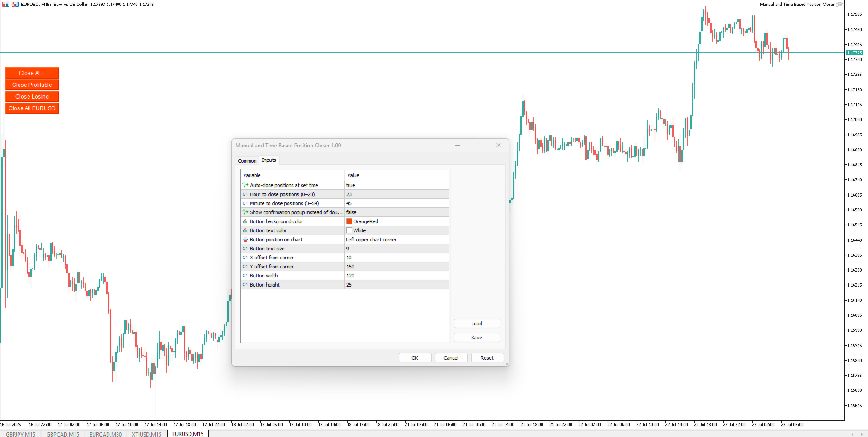Edit Minute to close value 45
Image resolution: width=868 pixels, height=437 pixels.
[397, 203]
